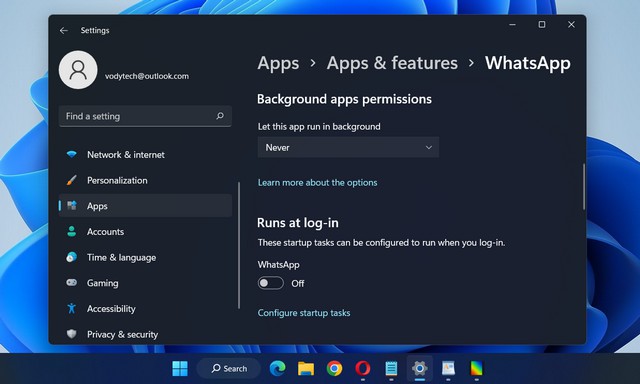Click the Off label beside the switch
Image resolution: width=640 pixels, height=384 pixels.
point(298,283)
